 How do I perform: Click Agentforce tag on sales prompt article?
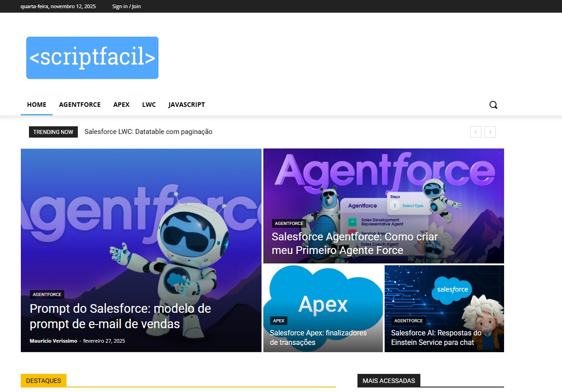click(47, 295)
